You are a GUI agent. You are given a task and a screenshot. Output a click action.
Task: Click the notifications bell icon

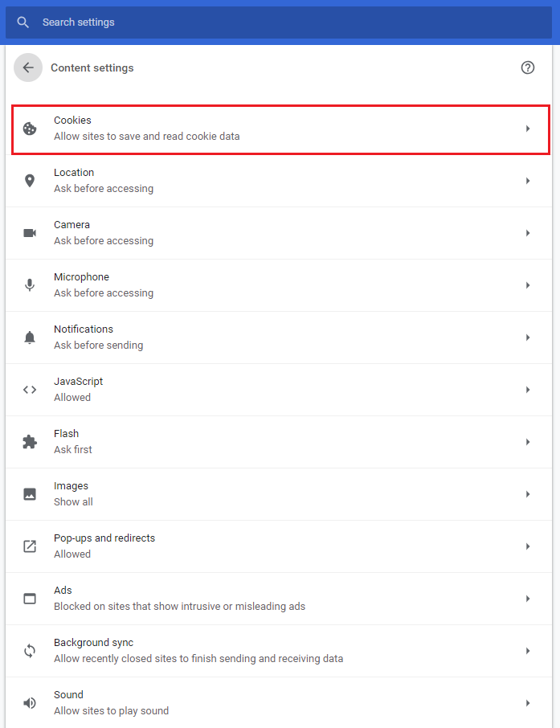click(30, 337)
